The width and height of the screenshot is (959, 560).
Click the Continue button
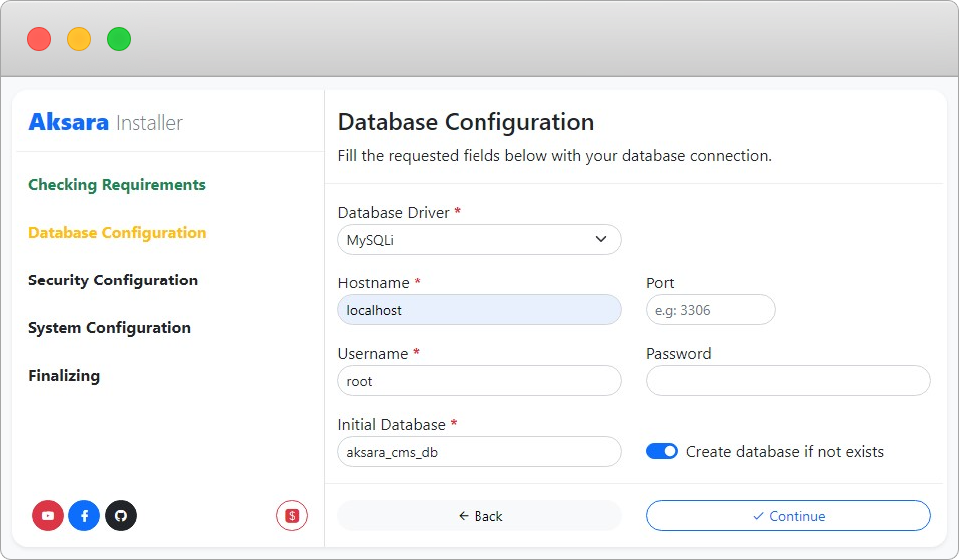click(788, 516)
